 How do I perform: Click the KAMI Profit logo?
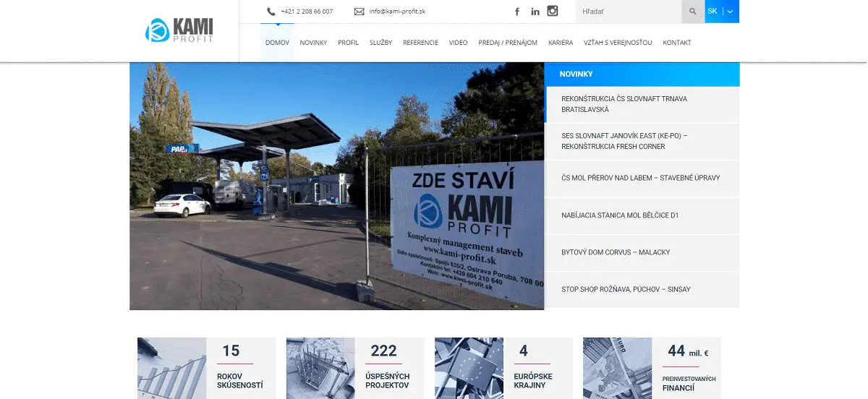179,31
